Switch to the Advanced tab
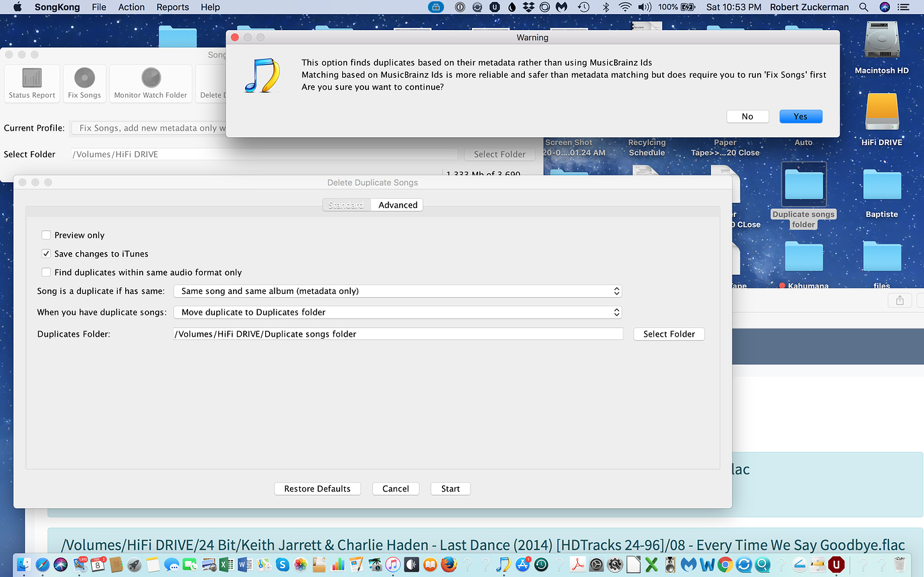Viewport: 924px width, 577px height. pos(398,205)
